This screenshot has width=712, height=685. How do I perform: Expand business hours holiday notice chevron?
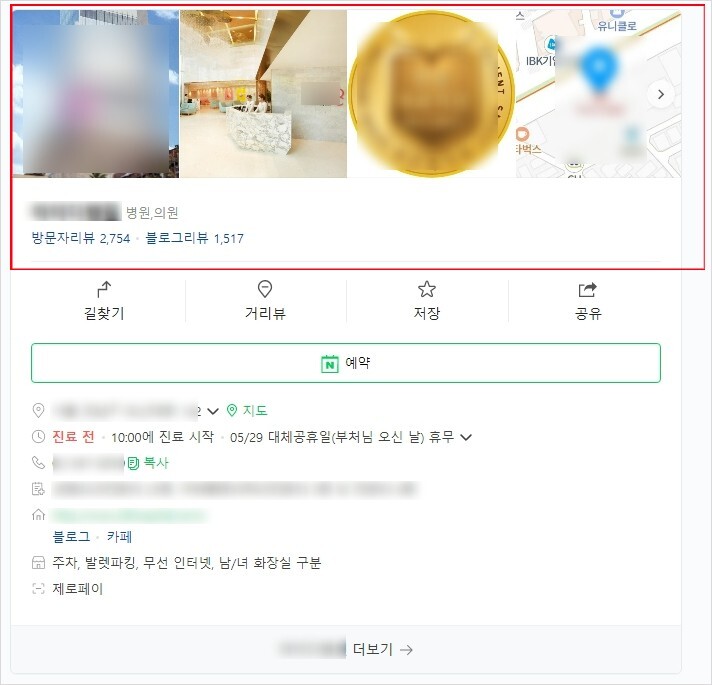click(466, 437)
